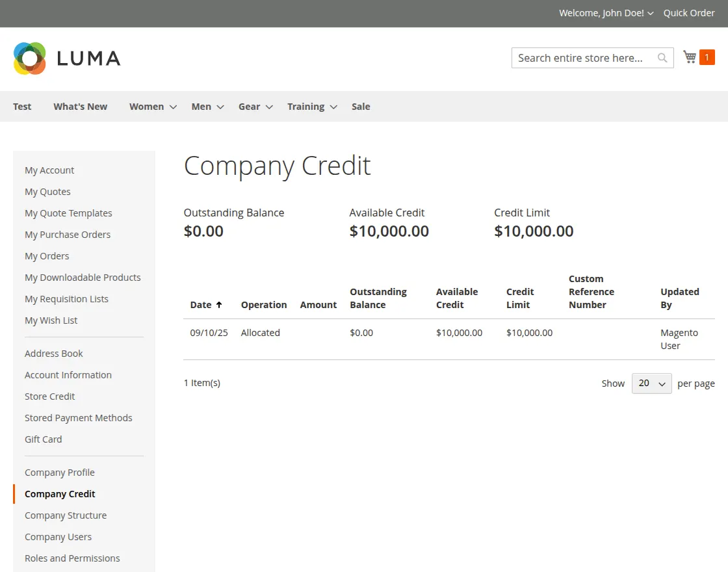Expand the Gear menu chevron

click(x=269, y=107)
